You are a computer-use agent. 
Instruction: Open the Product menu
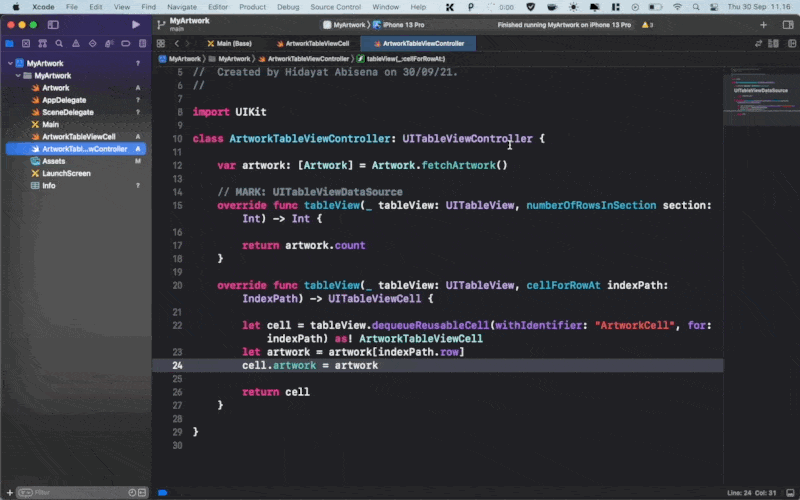[x=253, y=7]
